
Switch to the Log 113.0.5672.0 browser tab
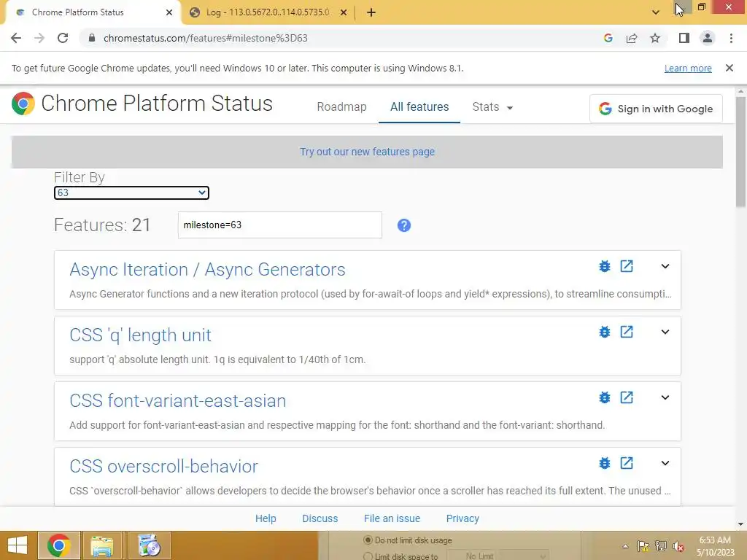click(x=267, y=12)
